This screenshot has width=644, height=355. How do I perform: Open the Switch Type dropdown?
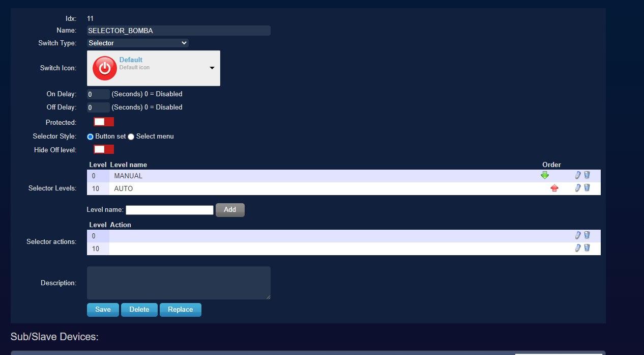point(137,43)
